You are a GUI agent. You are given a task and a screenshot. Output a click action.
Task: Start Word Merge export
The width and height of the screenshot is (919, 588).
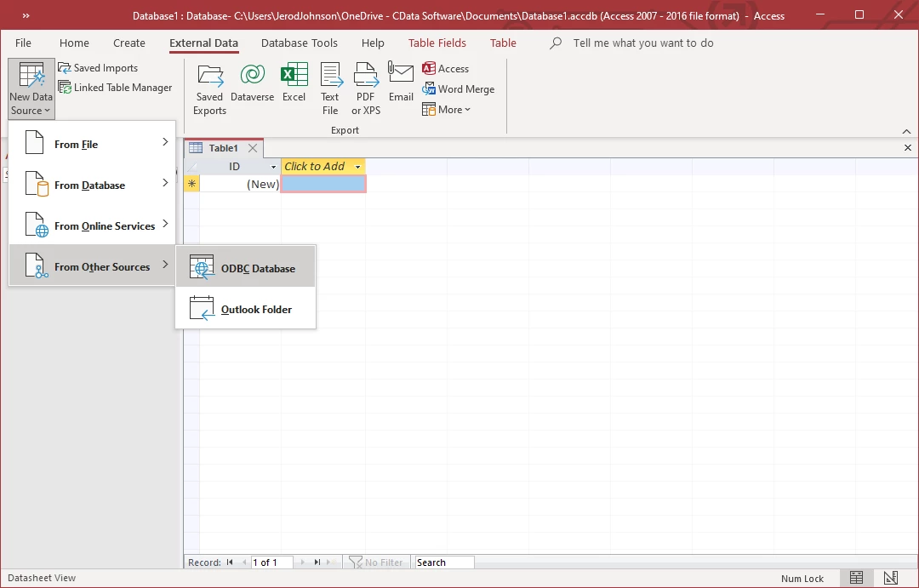point(459,89)
